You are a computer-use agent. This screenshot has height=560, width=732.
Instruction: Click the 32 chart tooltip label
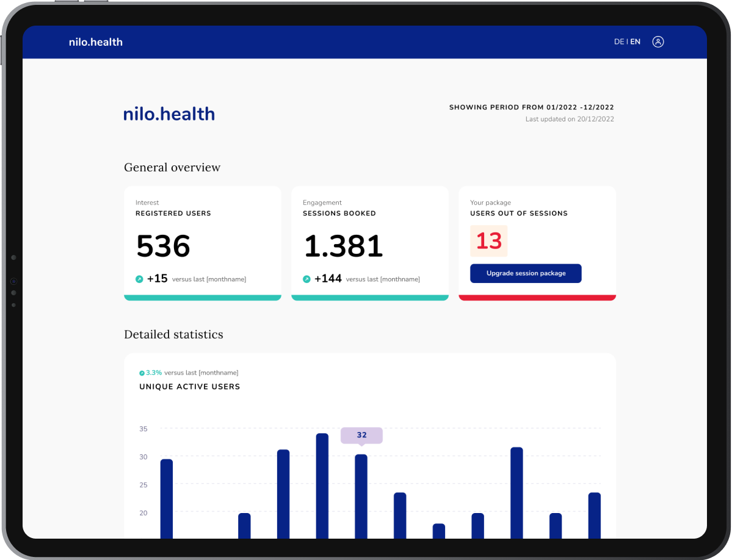362,435
